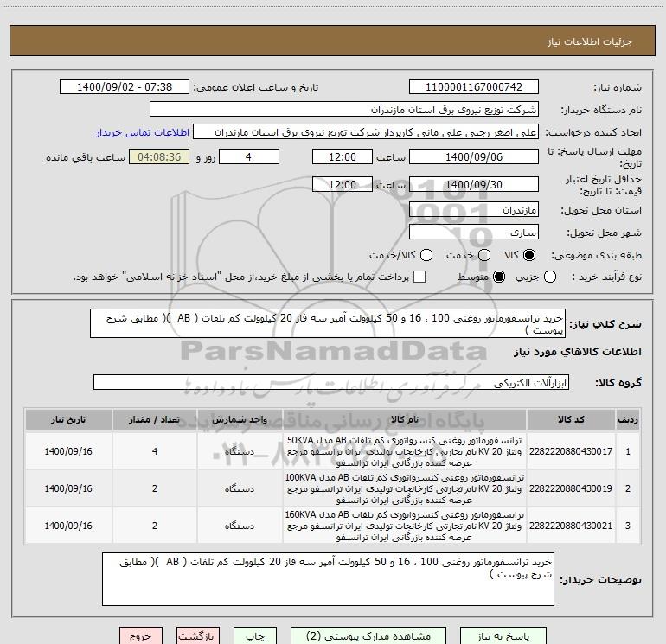Select the کالا radio button

529,255
